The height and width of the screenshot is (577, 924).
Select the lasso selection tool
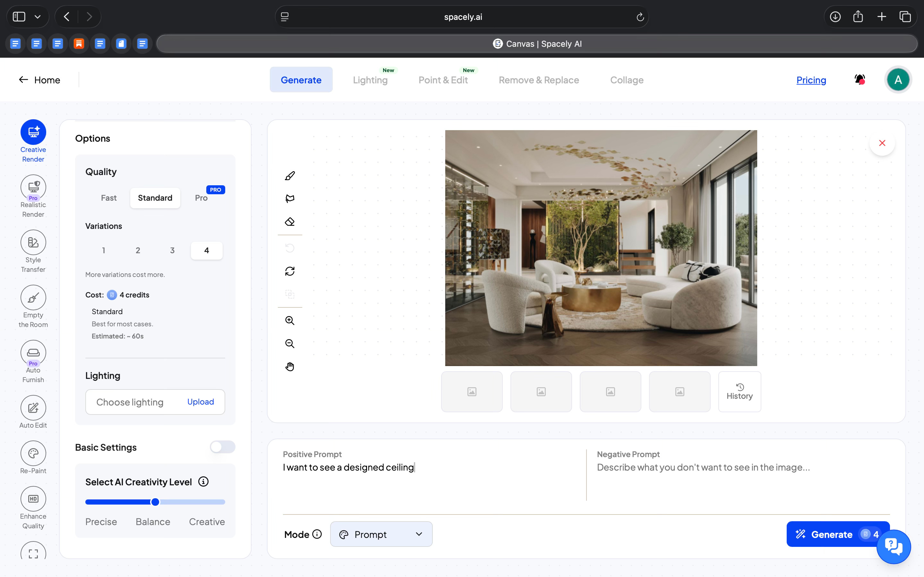click(x=290, y=198)
